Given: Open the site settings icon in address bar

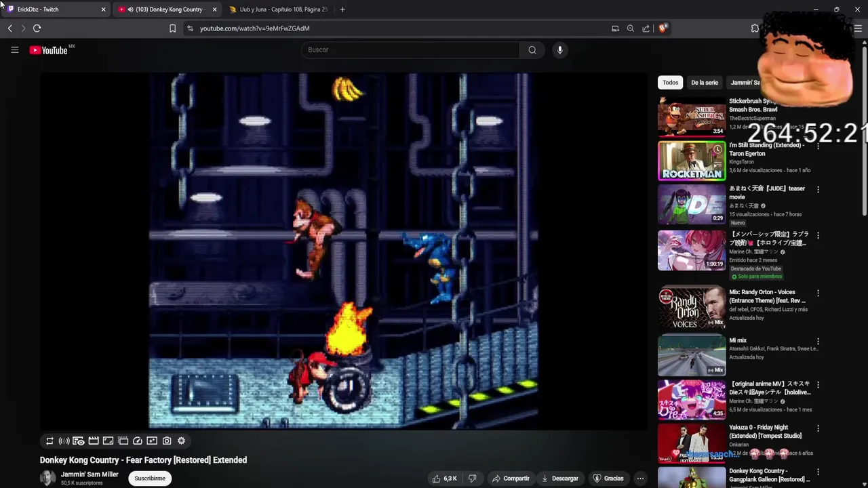Looking at the screenshot, I should pyautogui.click(x=190, y=28).
